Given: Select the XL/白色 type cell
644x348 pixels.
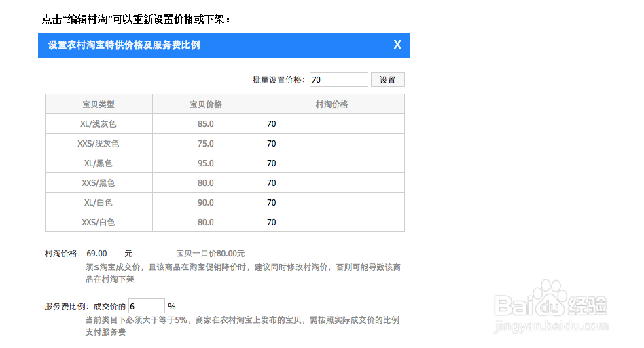Looking at the screenshot, I should coord(99,202).
